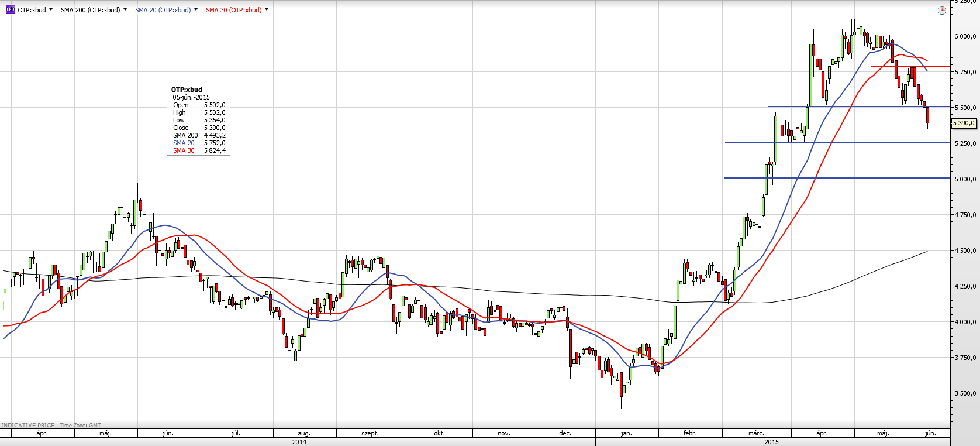
Task: Click the 05-jún.-2015 date in the data box
Action: [191, 97]
